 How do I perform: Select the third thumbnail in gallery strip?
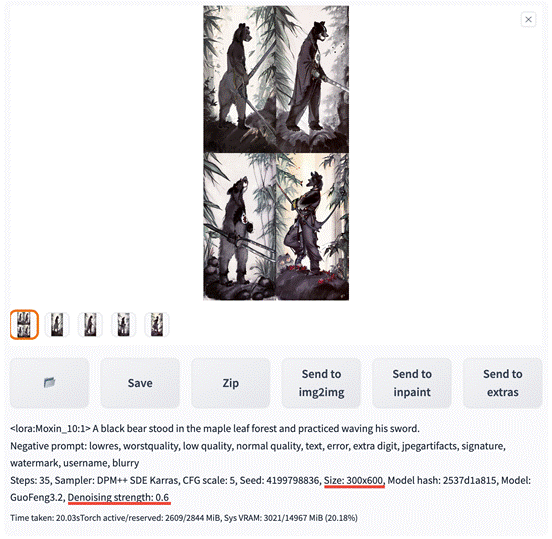90,325
